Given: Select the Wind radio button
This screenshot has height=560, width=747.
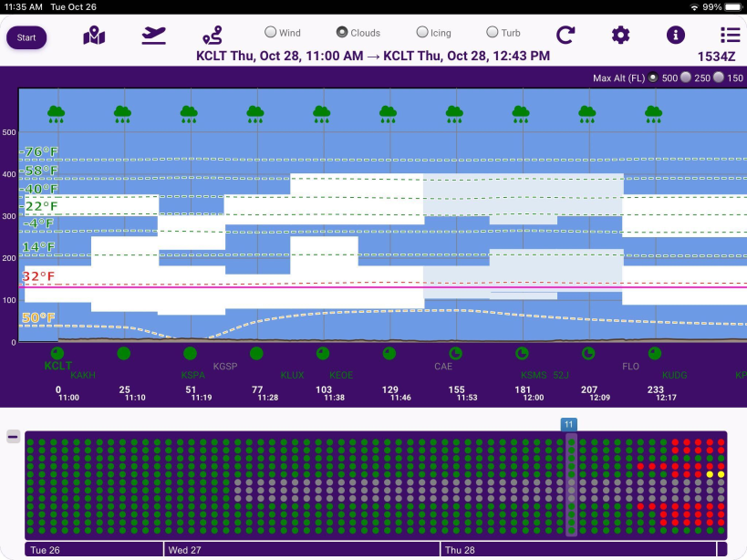Looking at the screenshot, I should pos(271,32).
